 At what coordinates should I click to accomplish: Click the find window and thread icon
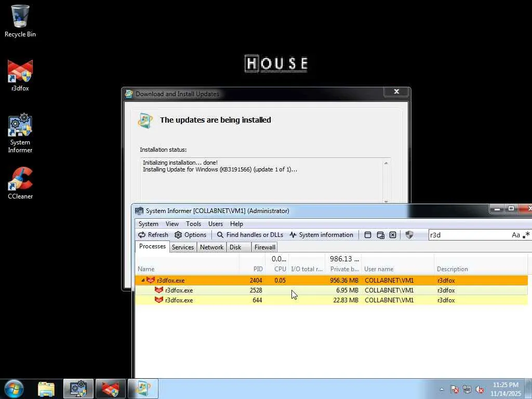click(380, 235)
